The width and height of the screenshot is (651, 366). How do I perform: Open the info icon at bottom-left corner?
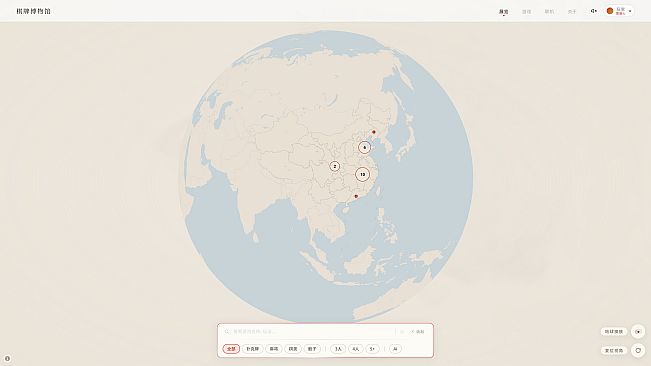tap(7, 359)
